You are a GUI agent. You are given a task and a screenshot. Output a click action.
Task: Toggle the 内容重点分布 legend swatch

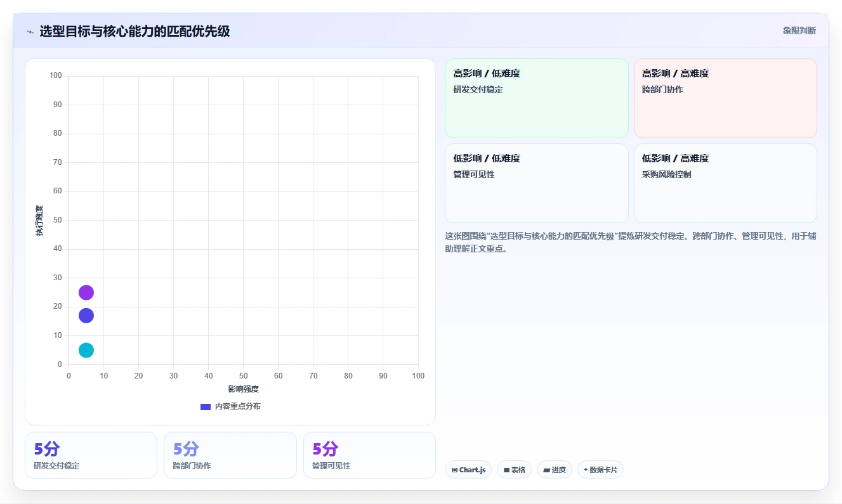coord(206,406)
